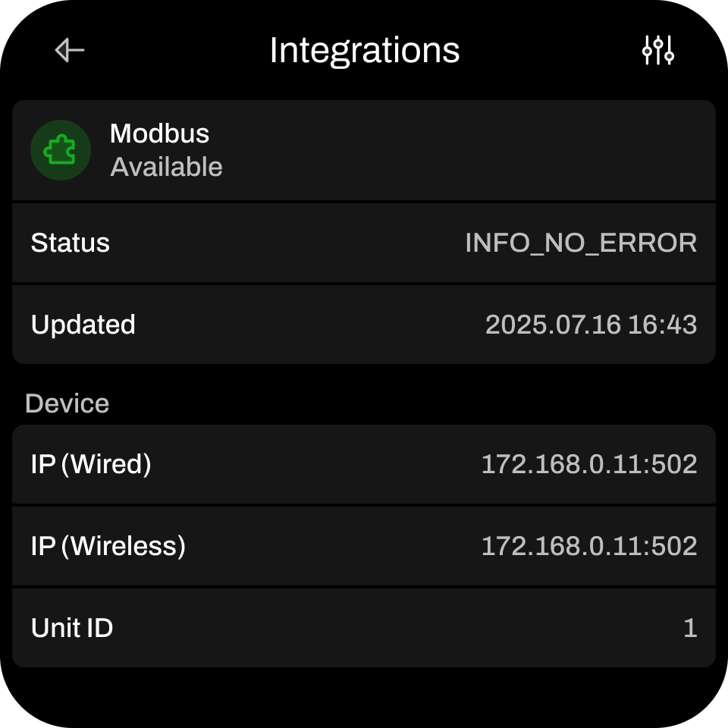Select the Modbus integration name

tap(159, 133)
